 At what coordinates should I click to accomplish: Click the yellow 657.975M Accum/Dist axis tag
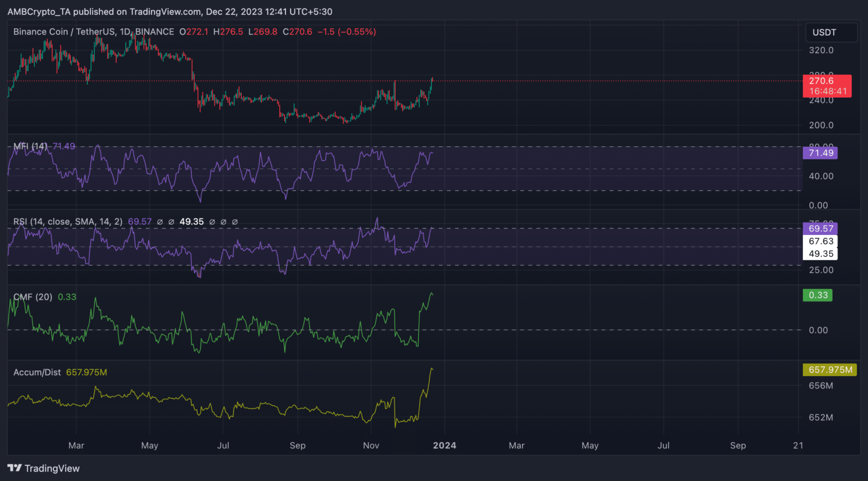click(830, 370)
